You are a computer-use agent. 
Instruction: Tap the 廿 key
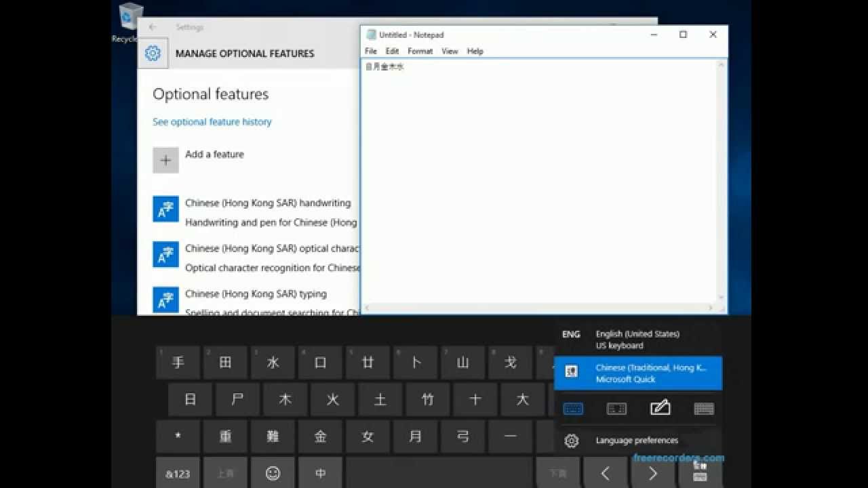click(x=368, y=363)
